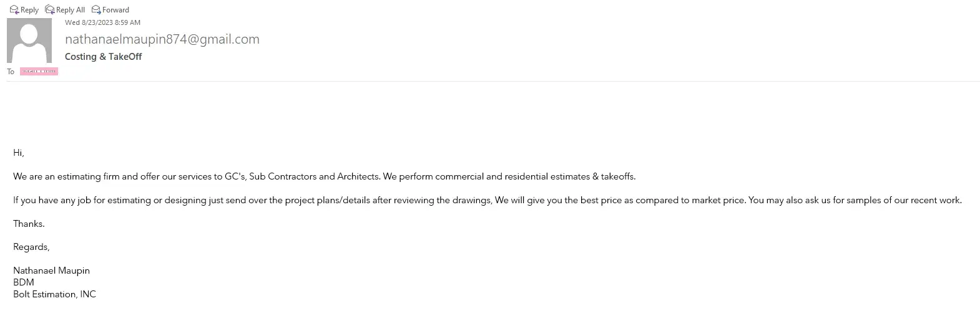Click the "We are an estimating firm" paragraph
Screen dimensions: 980x321
point(325,176)
